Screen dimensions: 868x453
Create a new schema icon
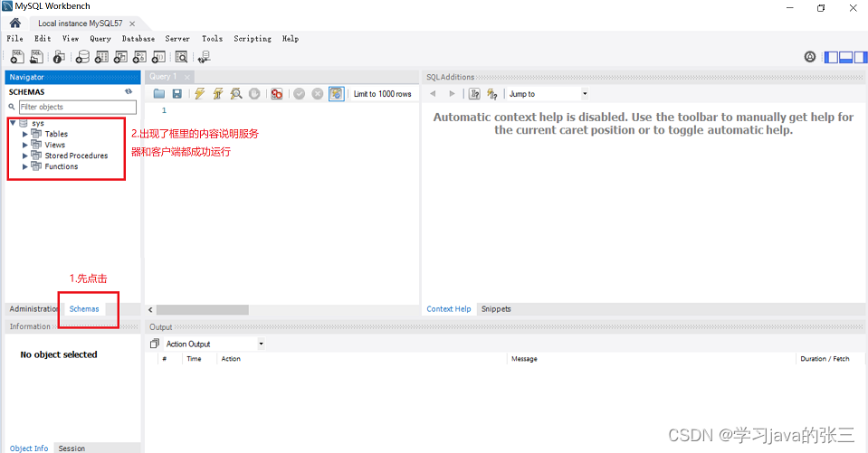point(82,56)
